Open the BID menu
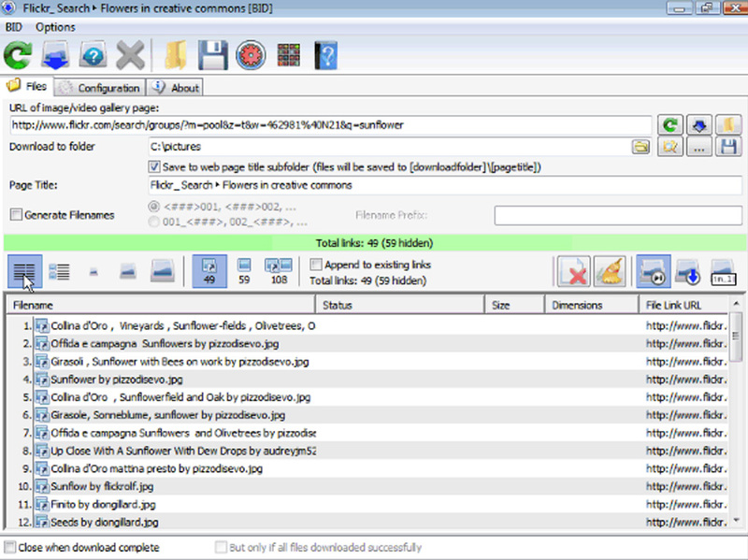Viewport: 748px width, 560px height. click(14, 27)
